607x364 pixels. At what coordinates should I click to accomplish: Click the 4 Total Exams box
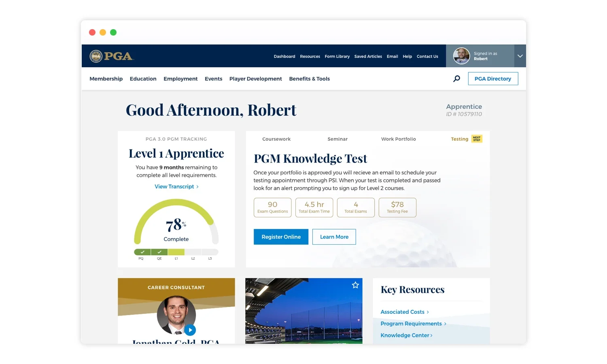[356, 207]
